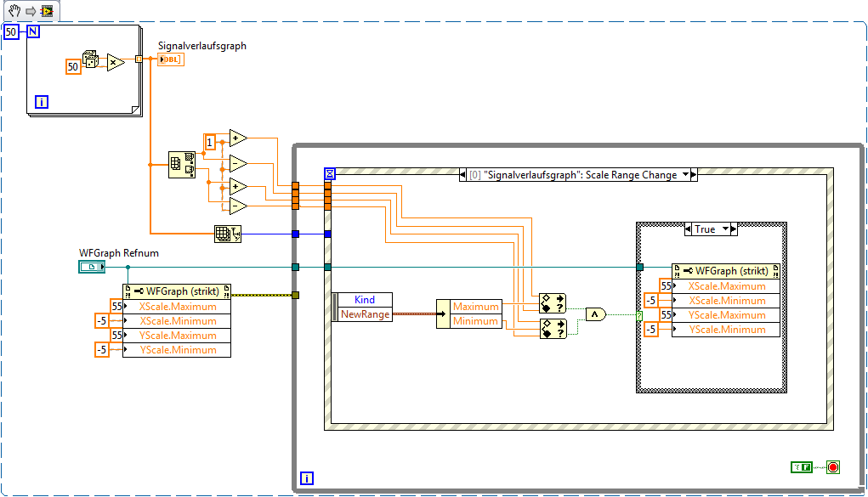
Task: Click the while loop stop terminal
Action: pyautogui.click(x=833, y=467)
